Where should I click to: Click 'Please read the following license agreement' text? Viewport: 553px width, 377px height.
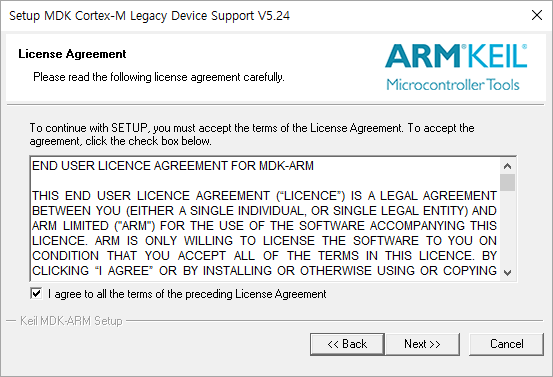tap(159, 77)
